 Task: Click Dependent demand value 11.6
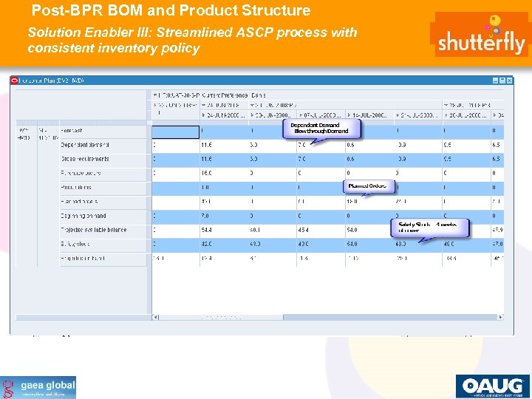point(206,145)
